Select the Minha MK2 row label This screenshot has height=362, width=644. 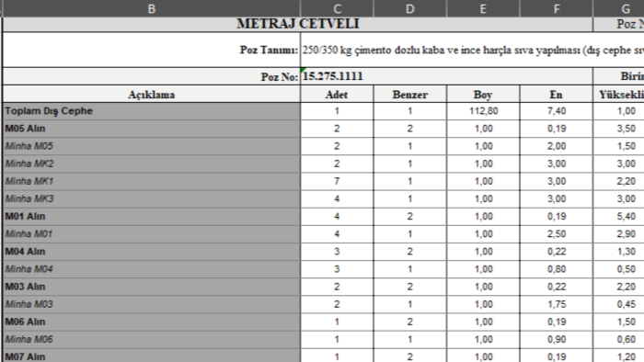pyautogui.click(x=152, y=164)
